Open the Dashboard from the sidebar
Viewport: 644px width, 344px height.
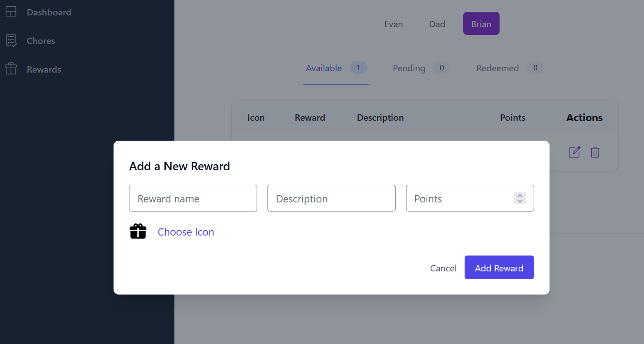click(49, 12)
